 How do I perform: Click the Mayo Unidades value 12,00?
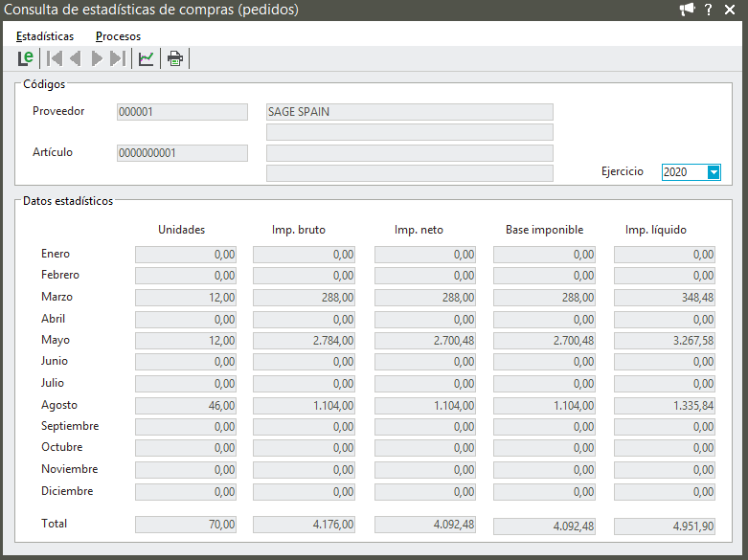(186, 341)
